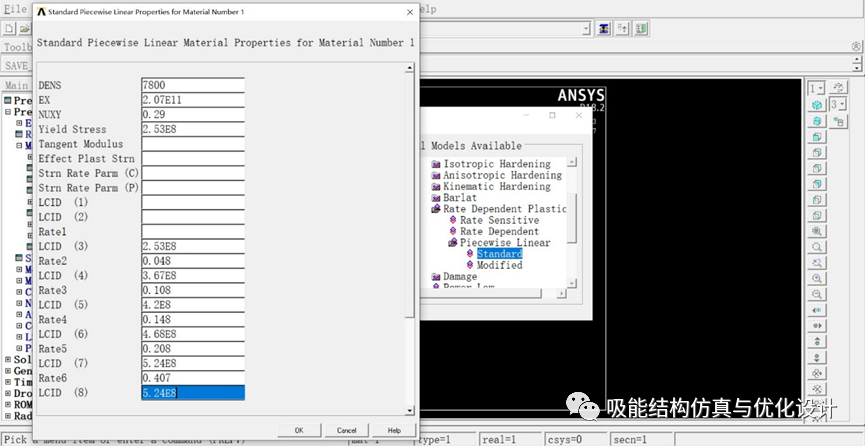Viewport: 865px width, 446px height.
Task: Click the Yield Stress field
Action: point(193,129)
